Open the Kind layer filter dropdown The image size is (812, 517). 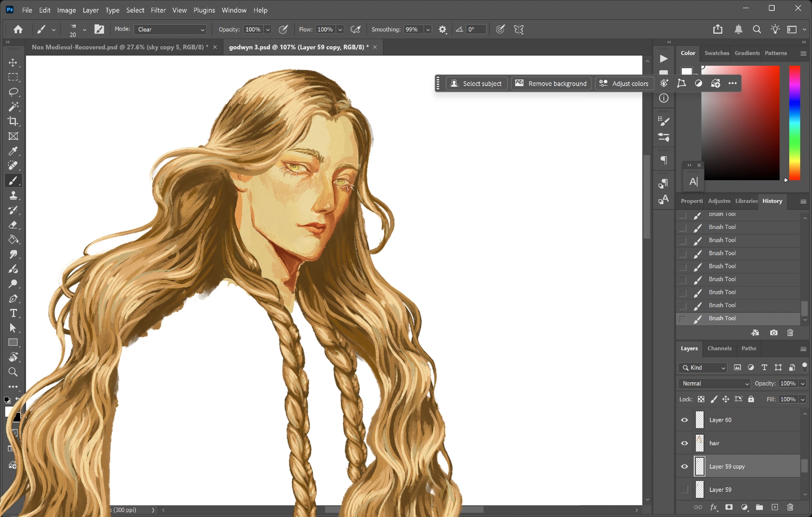pyautogui.click(x=703, y=368)
